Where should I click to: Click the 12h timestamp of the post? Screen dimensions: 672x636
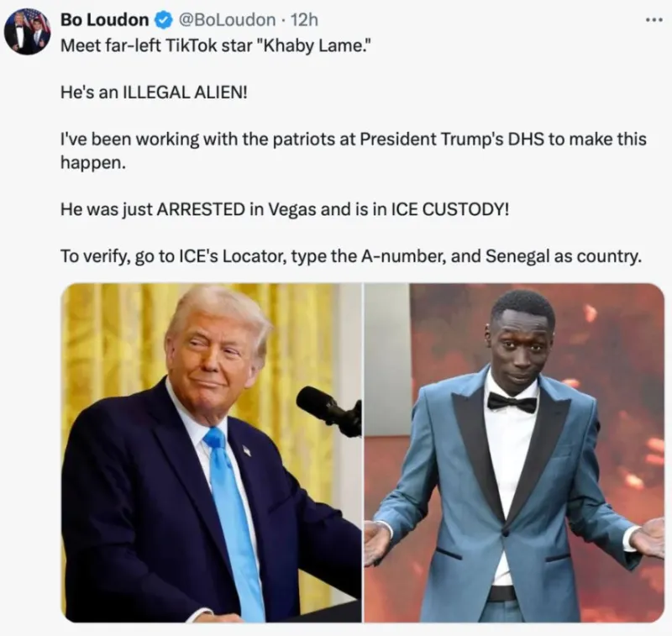click(x=304, y=19)
